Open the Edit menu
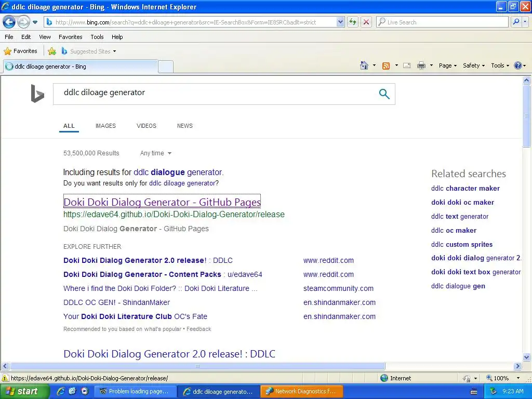532x399 pixels. click(26, 37)
